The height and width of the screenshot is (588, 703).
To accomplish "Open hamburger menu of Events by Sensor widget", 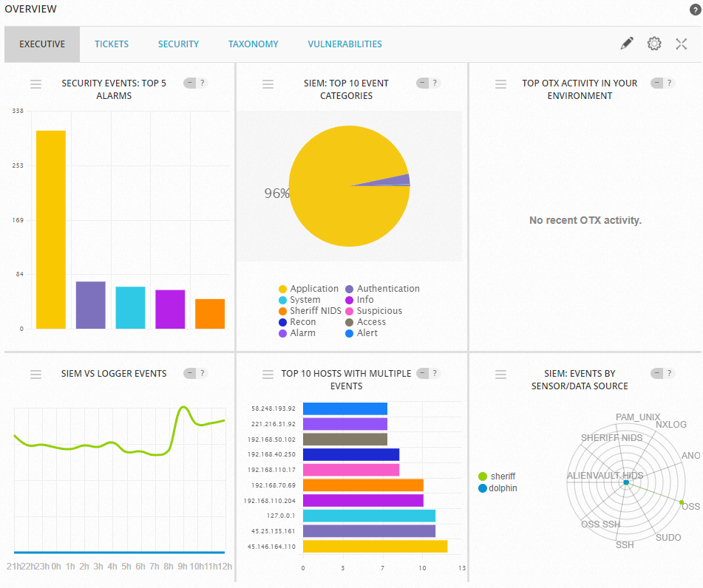I will click(x=500, y=375).
